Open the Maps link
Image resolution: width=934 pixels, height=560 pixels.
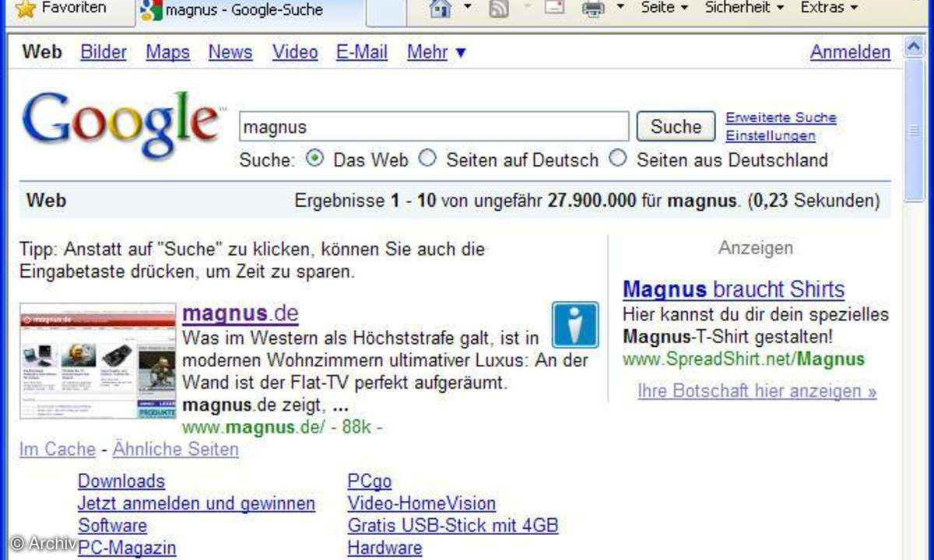tap(168, 52)
